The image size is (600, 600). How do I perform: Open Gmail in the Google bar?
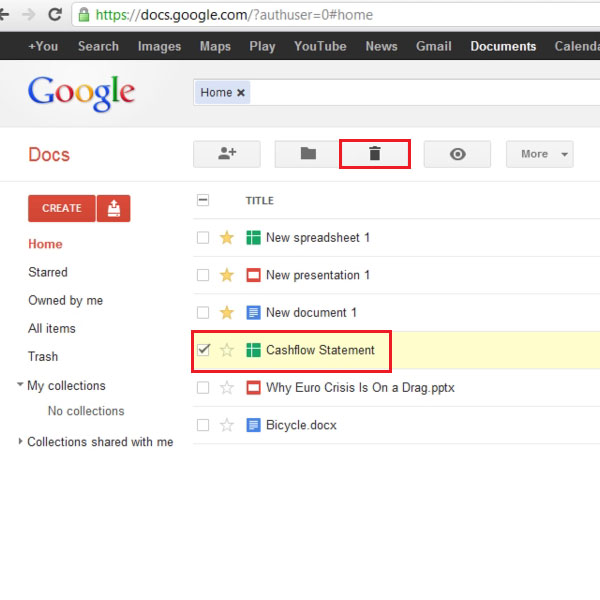pos(434,46)
